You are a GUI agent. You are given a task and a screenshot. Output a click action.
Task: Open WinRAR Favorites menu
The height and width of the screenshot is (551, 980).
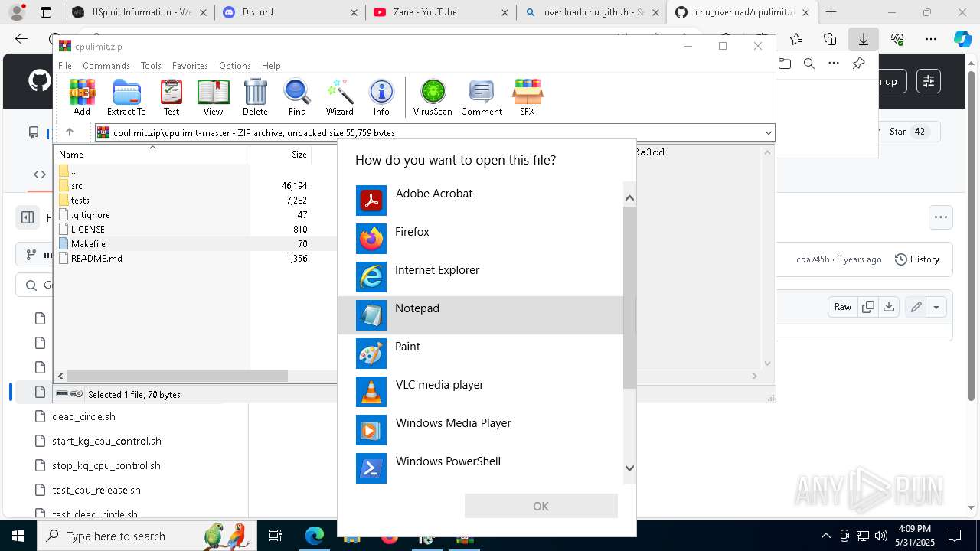(x=190, y=66)
